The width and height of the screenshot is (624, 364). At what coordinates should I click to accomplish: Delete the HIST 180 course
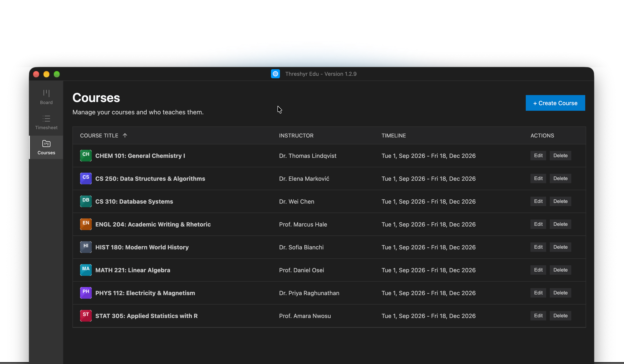click(560, 247)
